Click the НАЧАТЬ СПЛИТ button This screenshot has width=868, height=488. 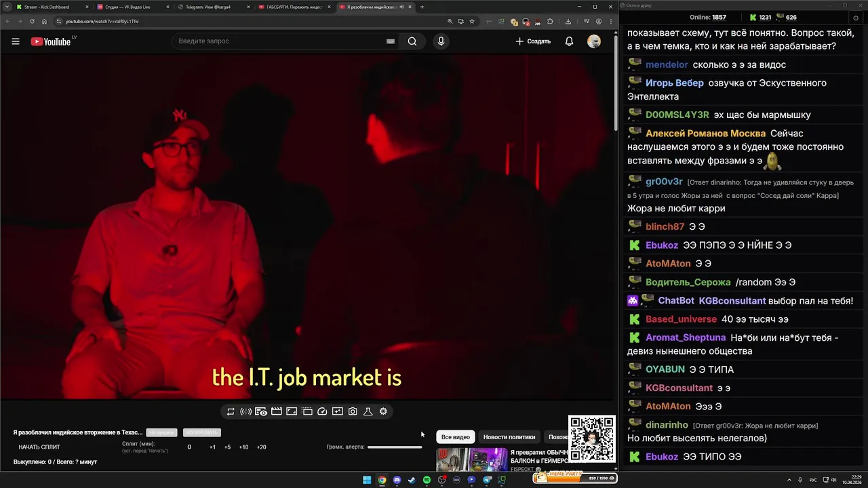(x=39, y=447)
